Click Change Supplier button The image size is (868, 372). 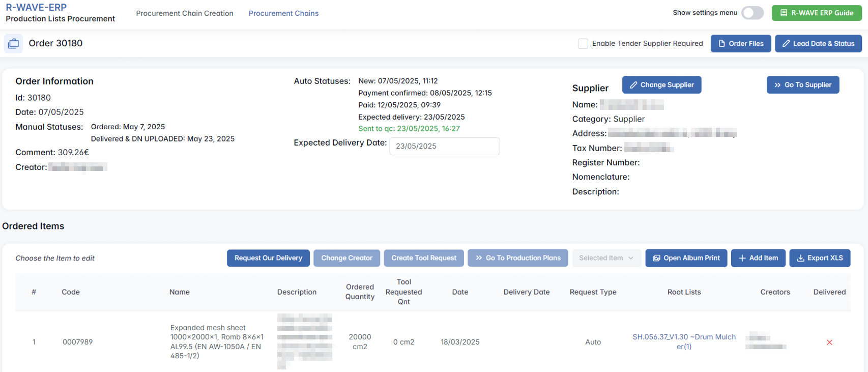click(661, 85)
